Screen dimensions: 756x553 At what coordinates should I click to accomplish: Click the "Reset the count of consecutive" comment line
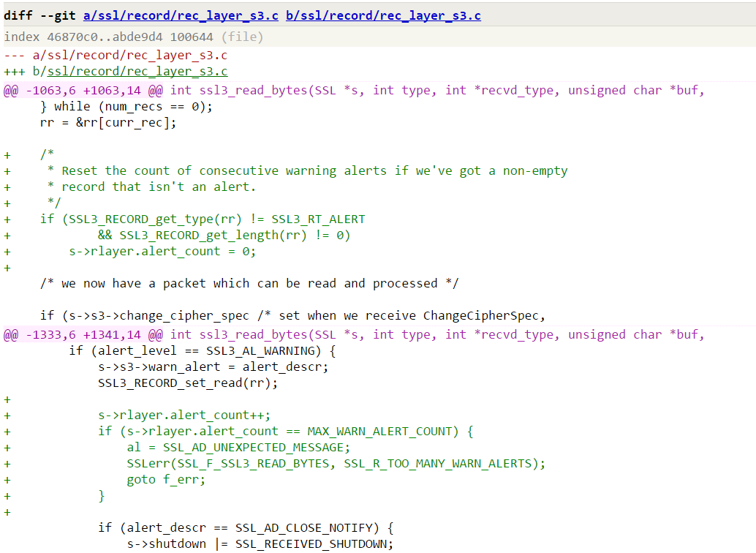(314, 171)
